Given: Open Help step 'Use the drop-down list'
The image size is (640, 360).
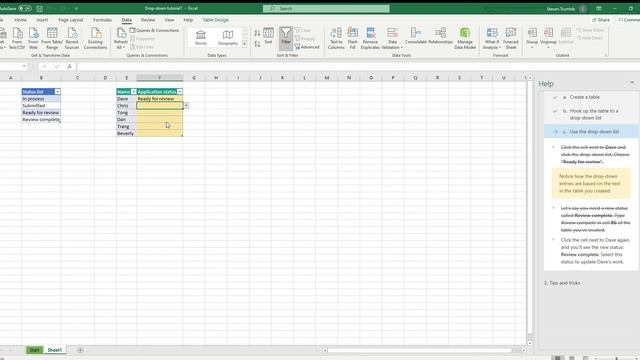Looking at the screenshot, I should [591, 131].
